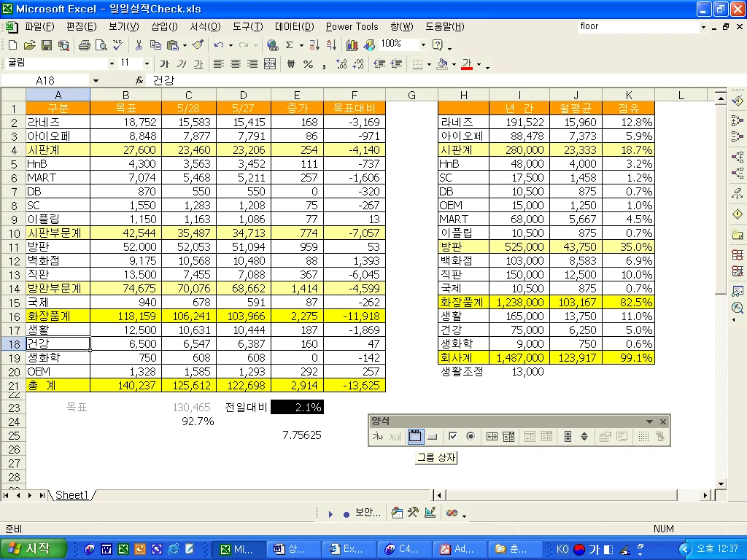Screen dimensions: 747x560
Task: Select the Option Button form control
Action: [471, 437]
